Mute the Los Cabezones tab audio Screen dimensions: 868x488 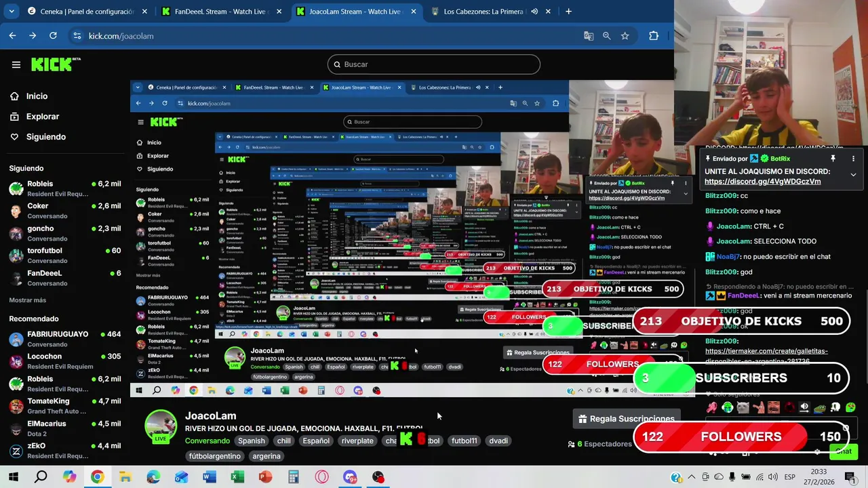point(534,12)
